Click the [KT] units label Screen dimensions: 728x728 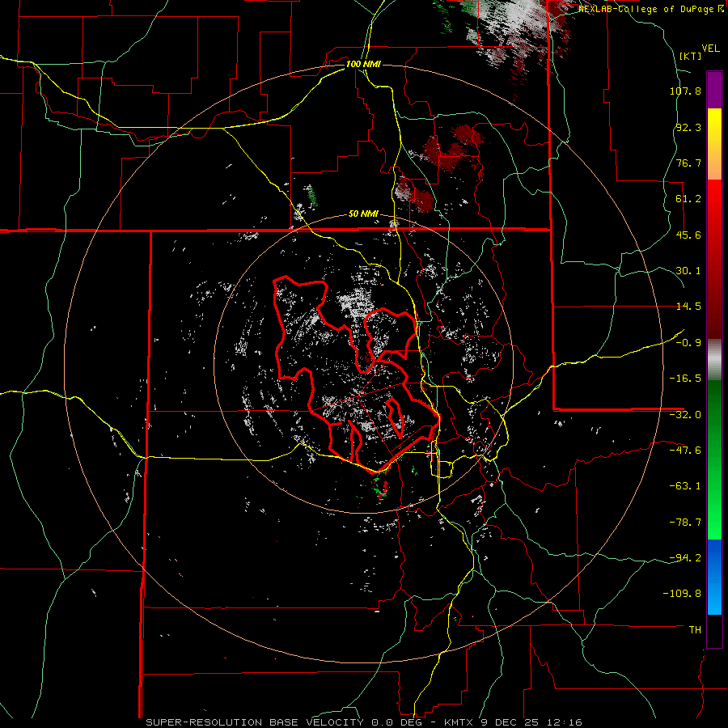(x=690, y=56)
